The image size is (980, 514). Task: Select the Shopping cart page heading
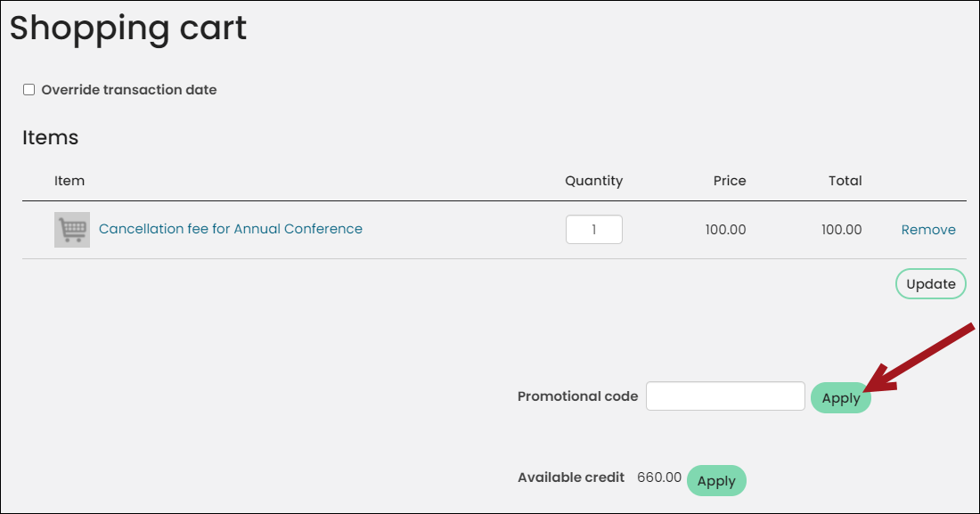[x=128, y=29]
